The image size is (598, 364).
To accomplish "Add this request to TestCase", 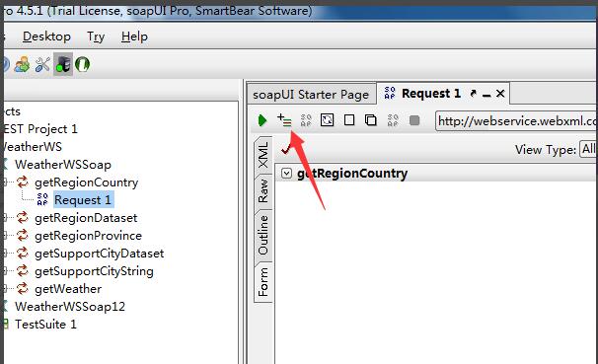I will [284, 120].
